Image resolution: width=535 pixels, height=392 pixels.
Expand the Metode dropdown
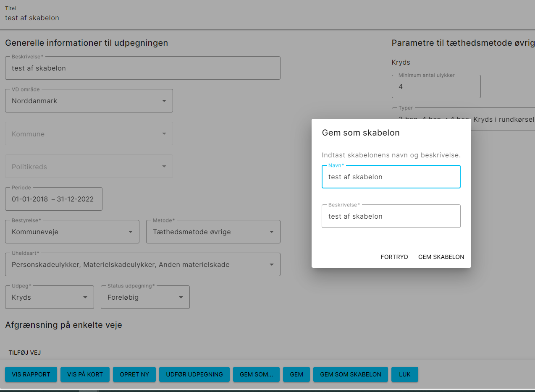click(213, 232)
